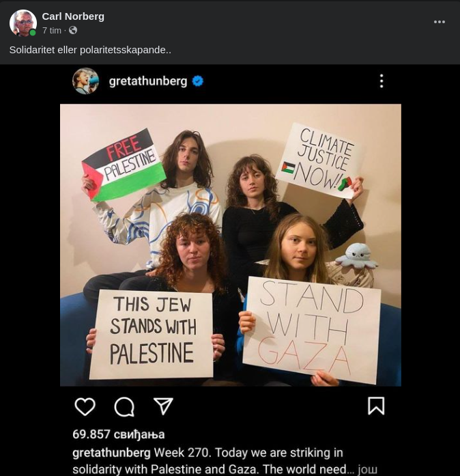Open Carl Norberg's profile picture
The height and width of the screenshot is (476, 460).
[23, 23]
